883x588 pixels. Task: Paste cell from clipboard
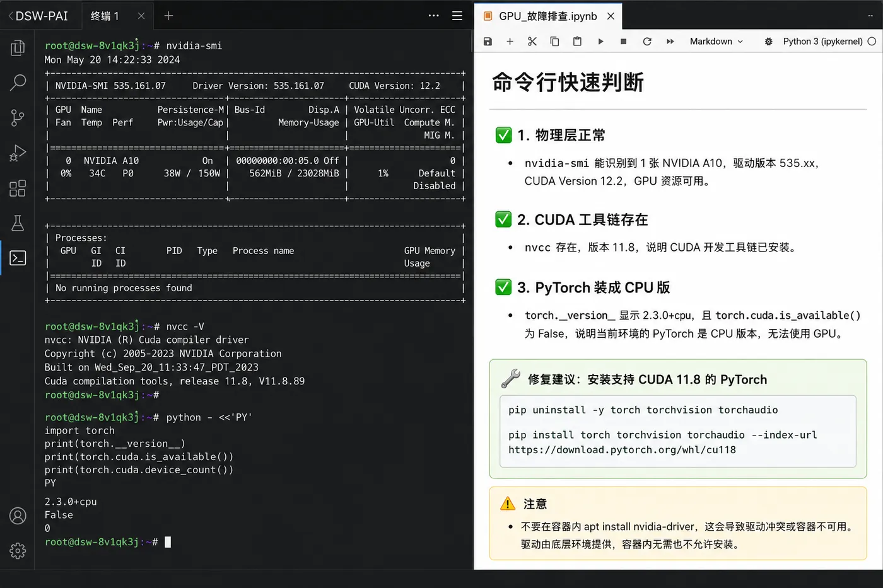pyautogui.click(x=577, y=42)
